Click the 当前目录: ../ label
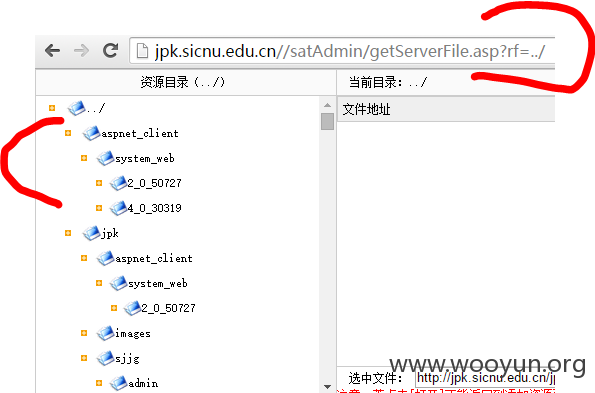 pos(388,82)
